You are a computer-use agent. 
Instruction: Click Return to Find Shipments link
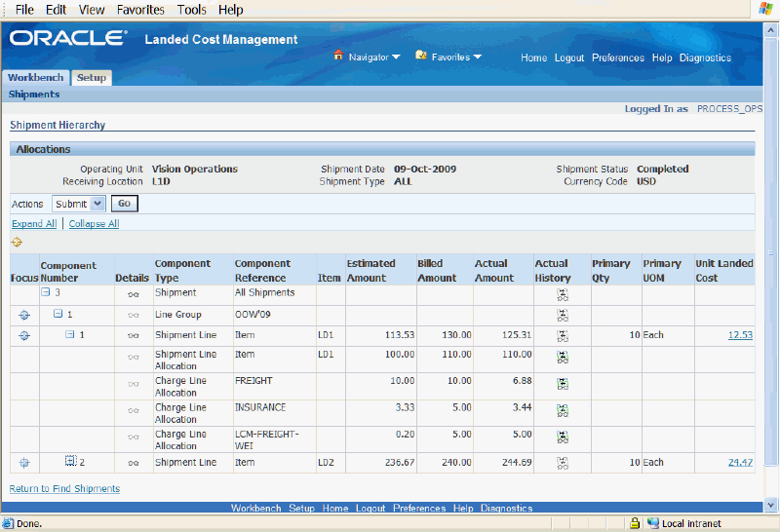point(64,489)
